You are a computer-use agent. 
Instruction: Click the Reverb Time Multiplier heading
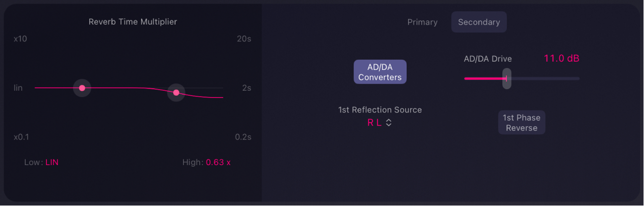coord(132,22)
